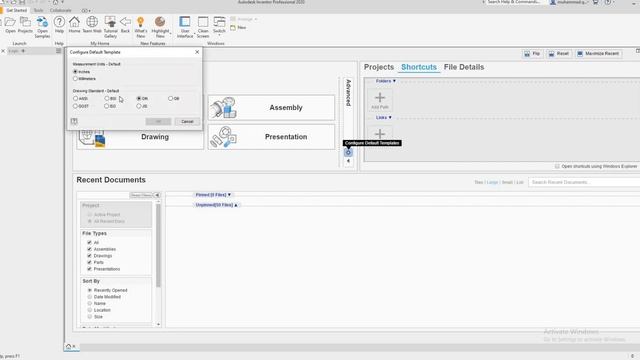Click the Back arrow icon
This screenshot has width=640, height=360.
[125, 22]
